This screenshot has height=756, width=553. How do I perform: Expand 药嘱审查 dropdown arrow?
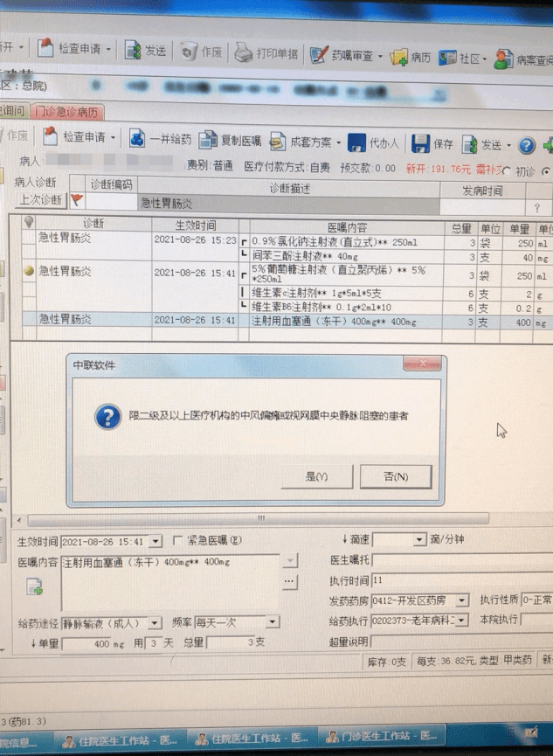pos(380,57)
